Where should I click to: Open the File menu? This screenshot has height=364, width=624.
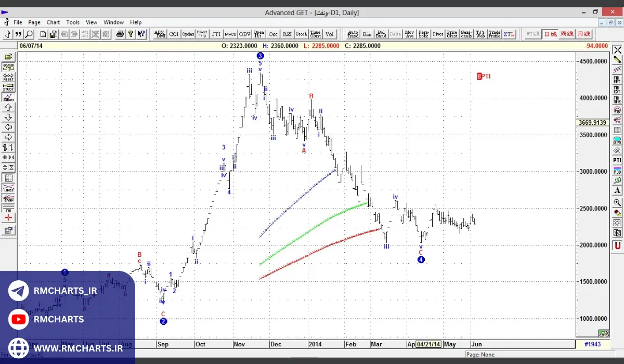tap(18, 22)
